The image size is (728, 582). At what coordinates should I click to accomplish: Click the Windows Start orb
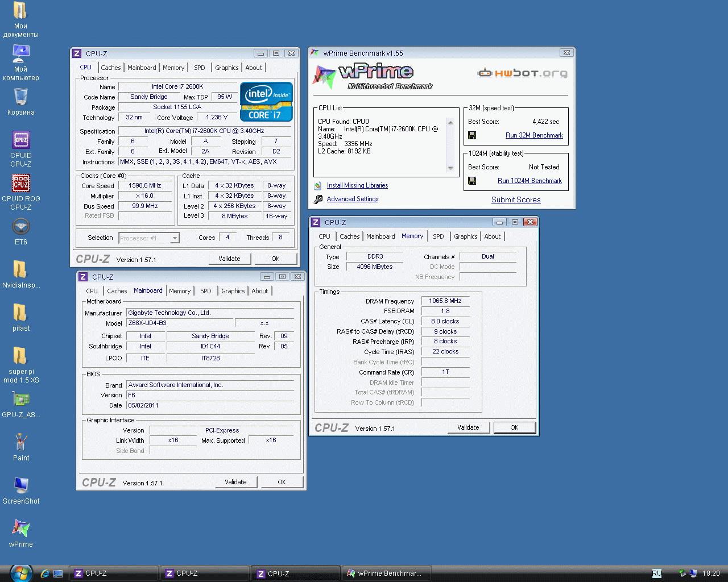21,573
